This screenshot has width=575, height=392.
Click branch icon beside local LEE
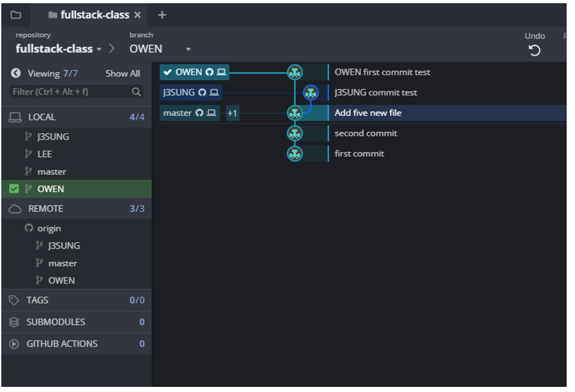point(28,154)
